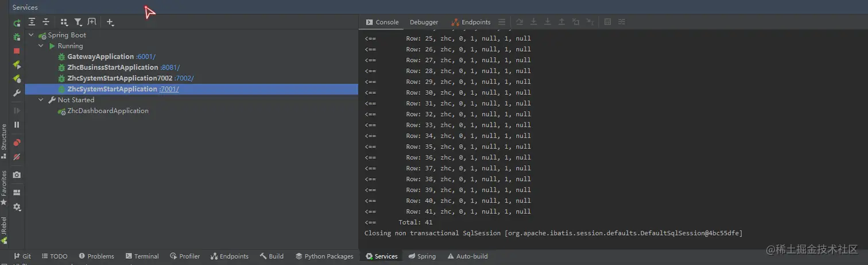Screen dimensions: 868x265
Task: Switch to the Debugger tab
Action: coord(424,22)
